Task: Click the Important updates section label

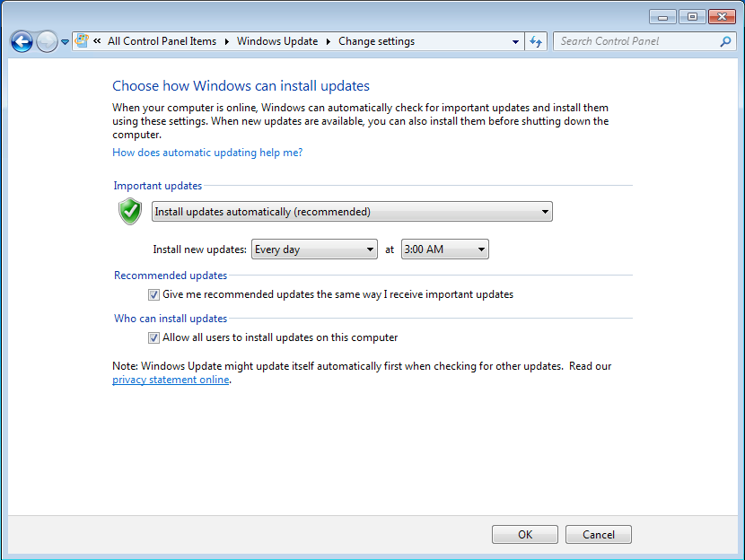Action: (158, 186)
